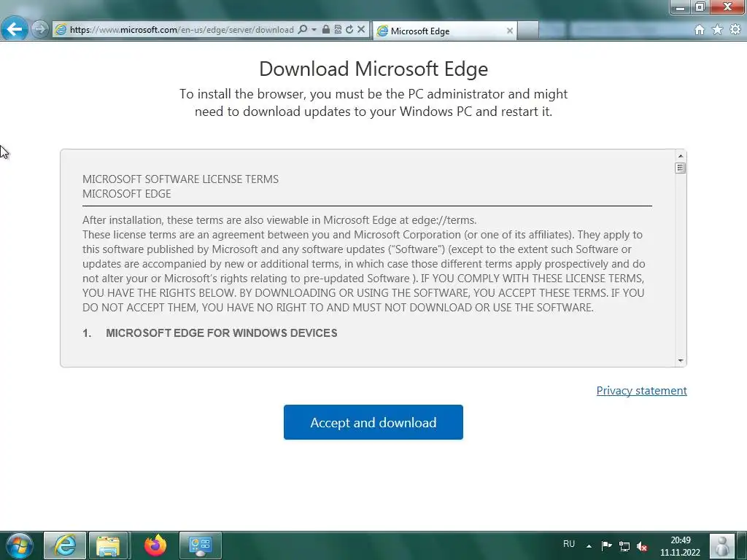Screen dimensions: 747x560
Task: Open the Privacy statement link
Action: 641,391
